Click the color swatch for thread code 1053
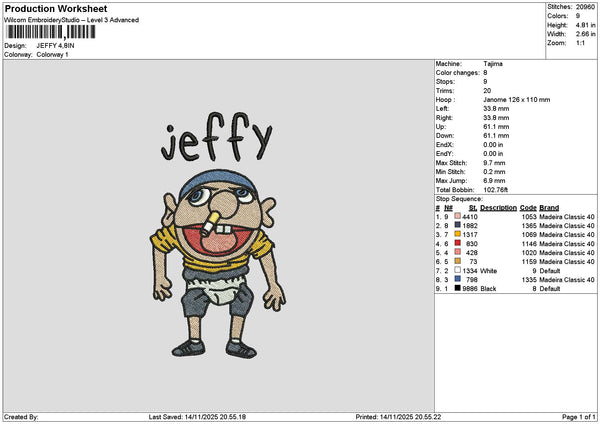This screenshot has width=600, height=424. click(x=457, y=216)
